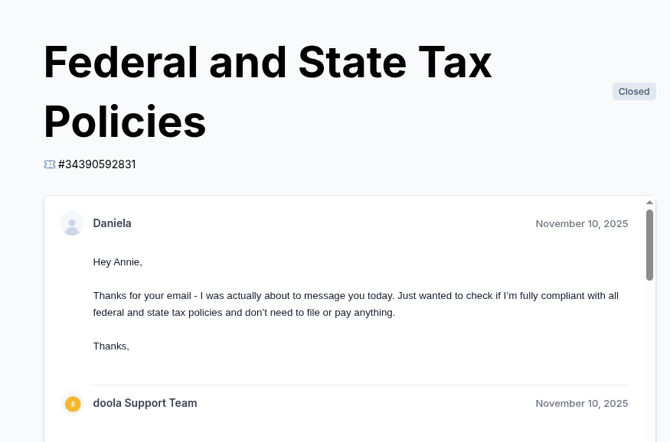670x442 pixels.
Task: Click the line ending "file or pay anything."
Action: point(244,312)
